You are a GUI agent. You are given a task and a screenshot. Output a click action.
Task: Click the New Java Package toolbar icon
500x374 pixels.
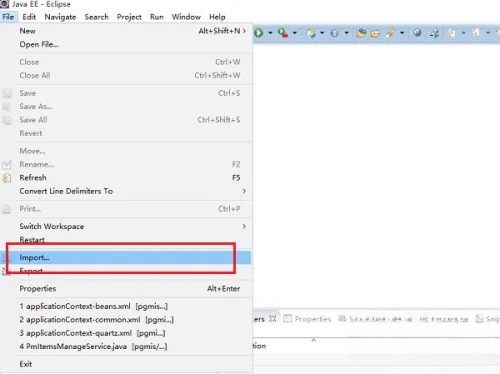[x=311, y=33]
